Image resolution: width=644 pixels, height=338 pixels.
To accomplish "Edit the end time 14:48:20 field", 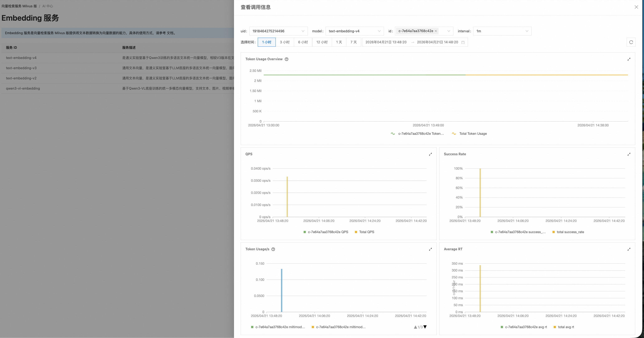I will pos(438,42).
